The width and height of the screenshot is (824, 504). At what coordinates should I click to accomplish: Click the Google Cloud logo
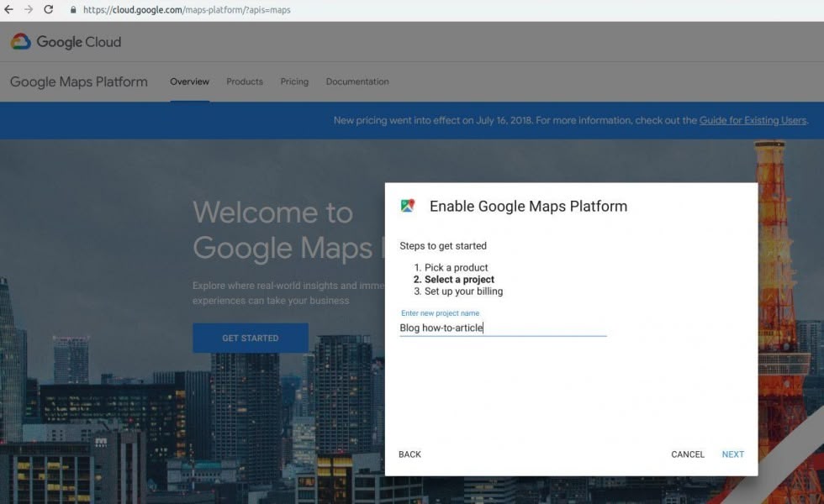(66, 41)
